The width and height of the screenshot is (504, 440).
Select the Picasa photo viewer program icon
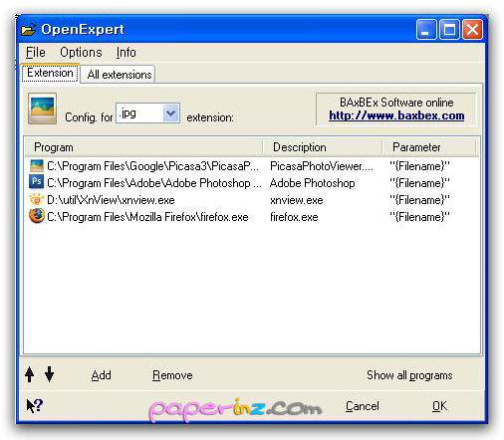[x=37, y=165]
